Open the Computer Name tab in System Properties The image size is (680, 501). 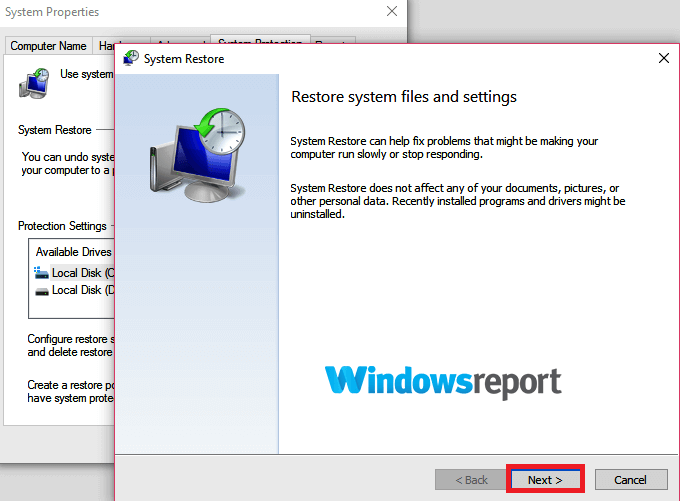point(48,46)
